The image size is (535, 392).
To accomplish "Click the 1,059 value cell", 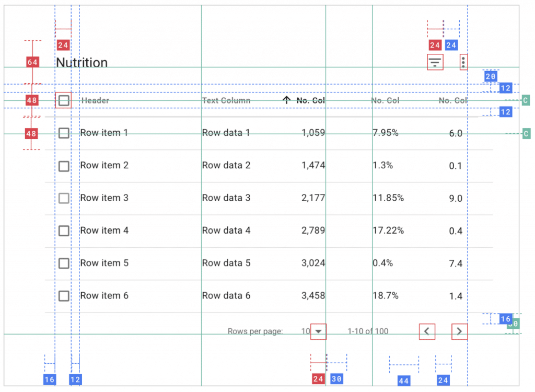I will (x=313, y=133).
